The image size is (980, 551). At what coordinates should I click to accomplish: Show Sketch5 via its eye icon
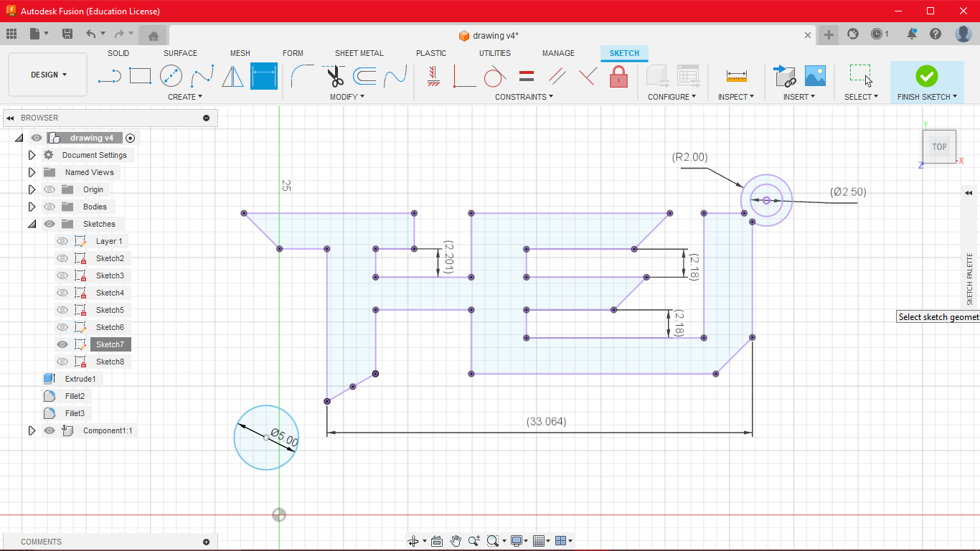pos(62,310)
